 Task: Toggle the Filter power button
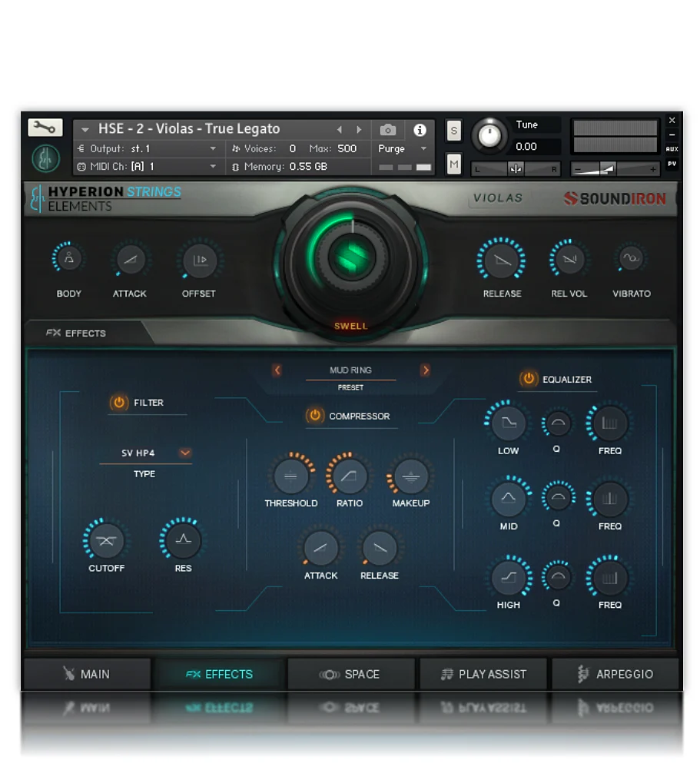119,402
